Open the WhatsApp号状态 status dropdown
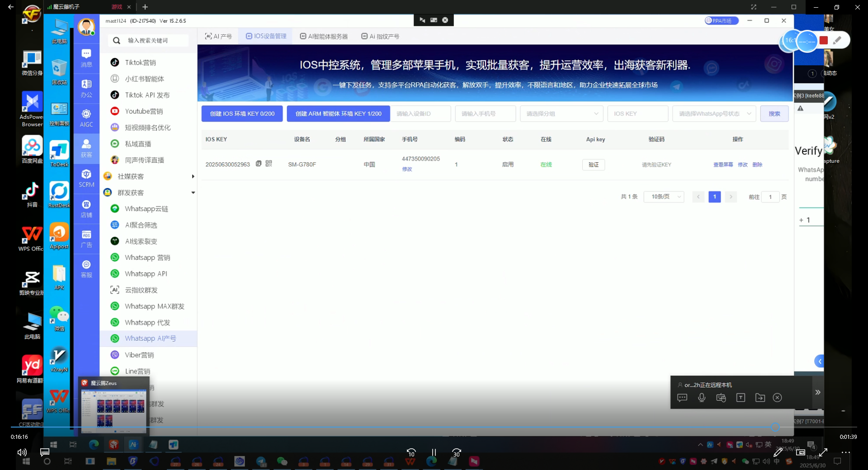868x470 pixels. click(714, 114)
